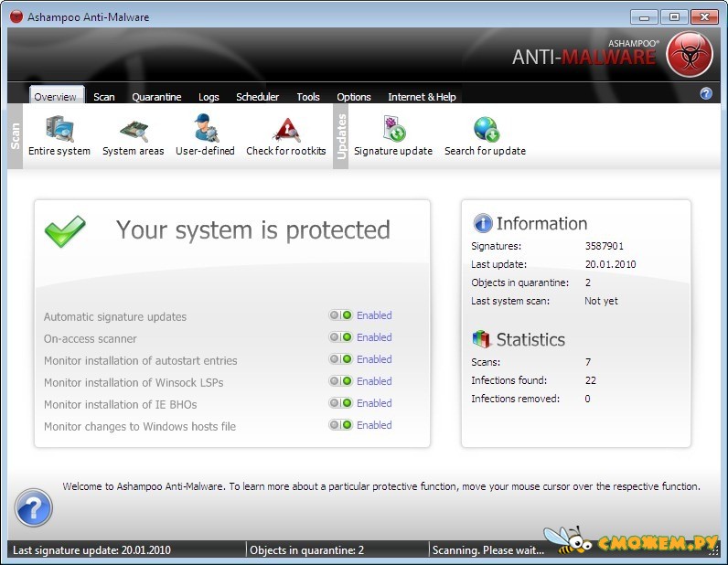Close the Ashampoo Anti-Malware window
The height and width of the screenshot is (565, 728).
[x=704, y=17]
